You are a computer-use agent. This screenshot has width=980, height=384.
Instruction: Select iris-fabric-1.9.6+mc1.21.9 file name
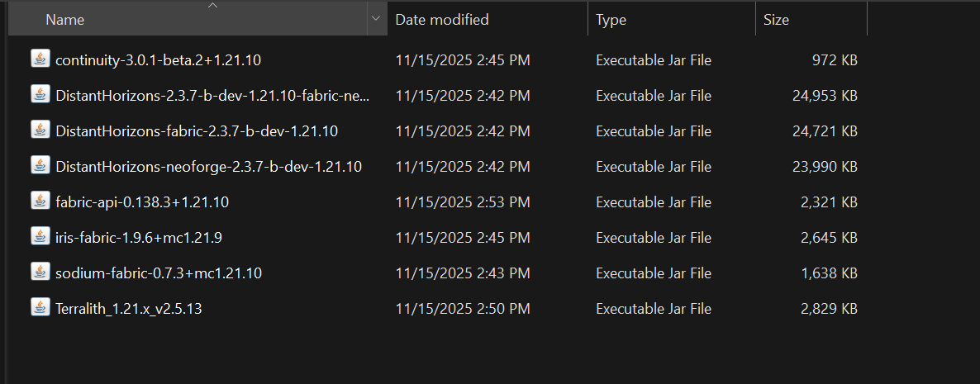[139, 238]
